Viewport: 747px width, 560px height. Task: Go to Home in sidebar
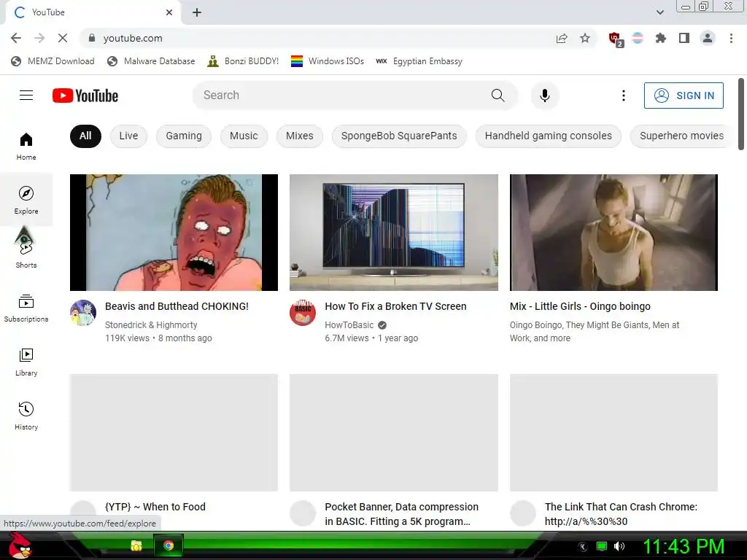(26, 146)
